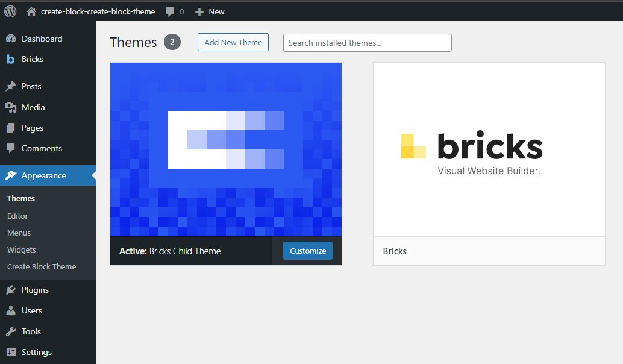Open the comments bubble icon in admin bar
Image resolution: width=623 pixels, height=364 pixels.
click(170, 12)
